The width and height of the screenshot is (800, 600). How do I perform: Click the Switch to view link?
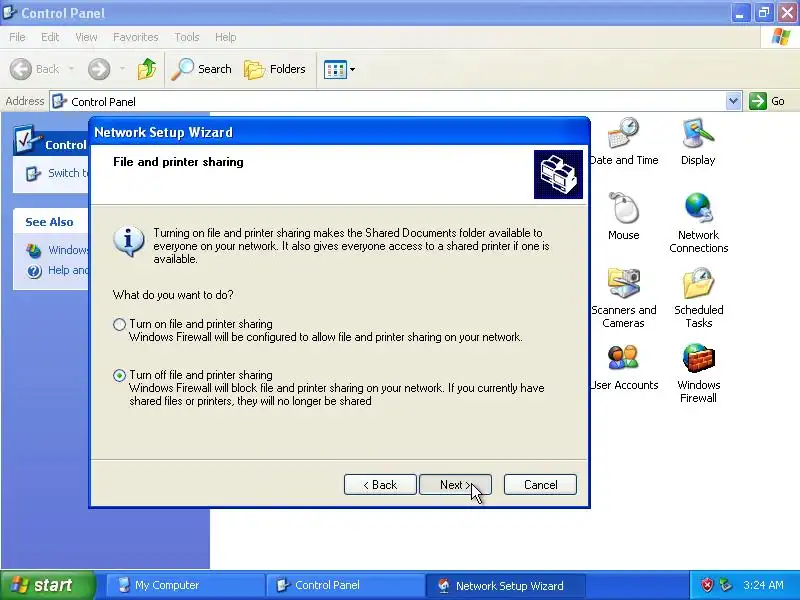[x=68, y=173]
